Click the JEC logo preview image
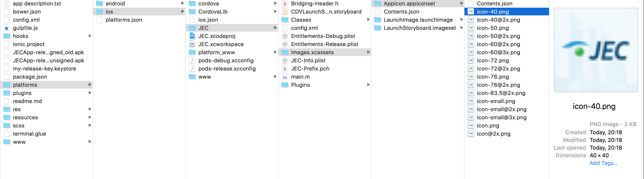The width and height of the screenshot is (644, 179). [596, 50]
